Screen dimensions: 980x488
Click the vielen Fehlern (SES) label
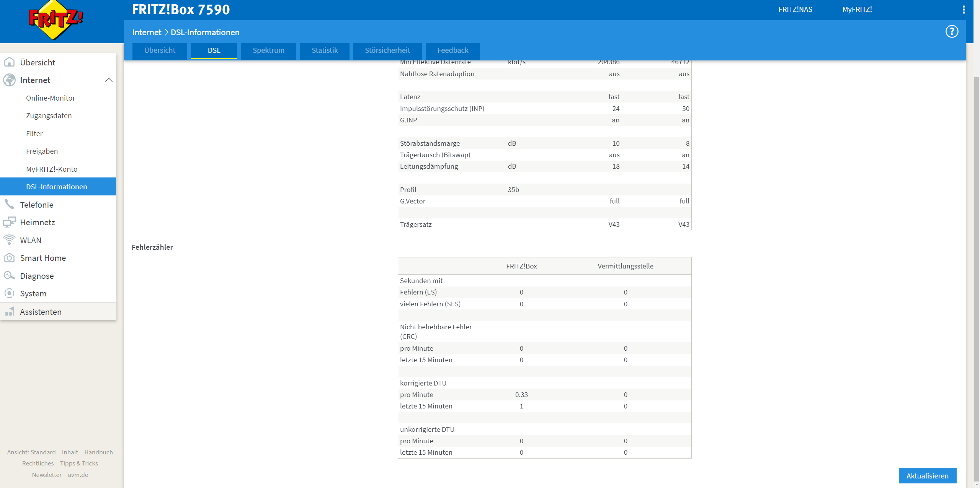tap(430, 304)
